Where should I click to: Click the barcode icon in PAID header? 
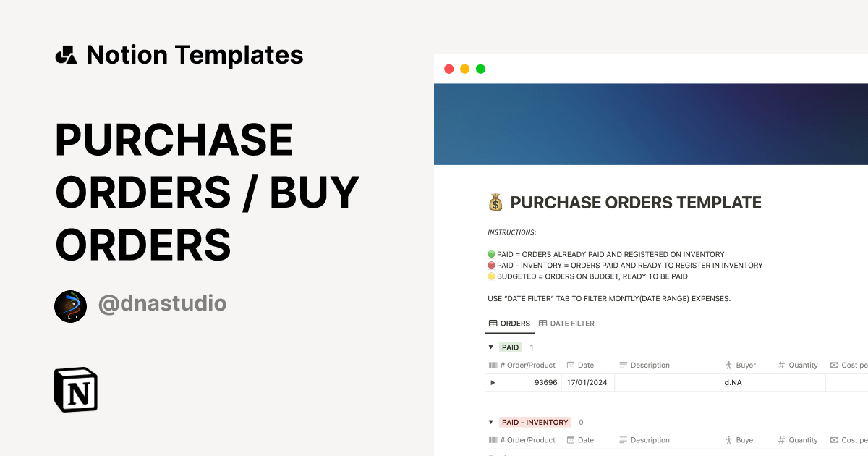coord(493,366)
